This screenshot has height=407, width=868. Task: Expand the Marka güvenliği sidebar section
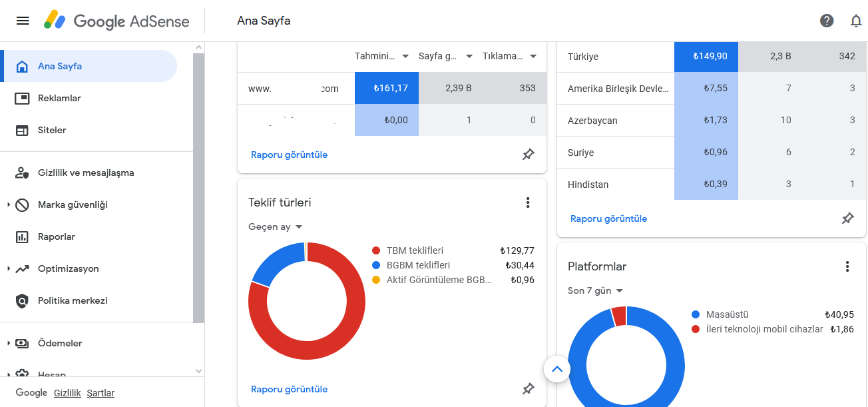[x=9, y=204]
